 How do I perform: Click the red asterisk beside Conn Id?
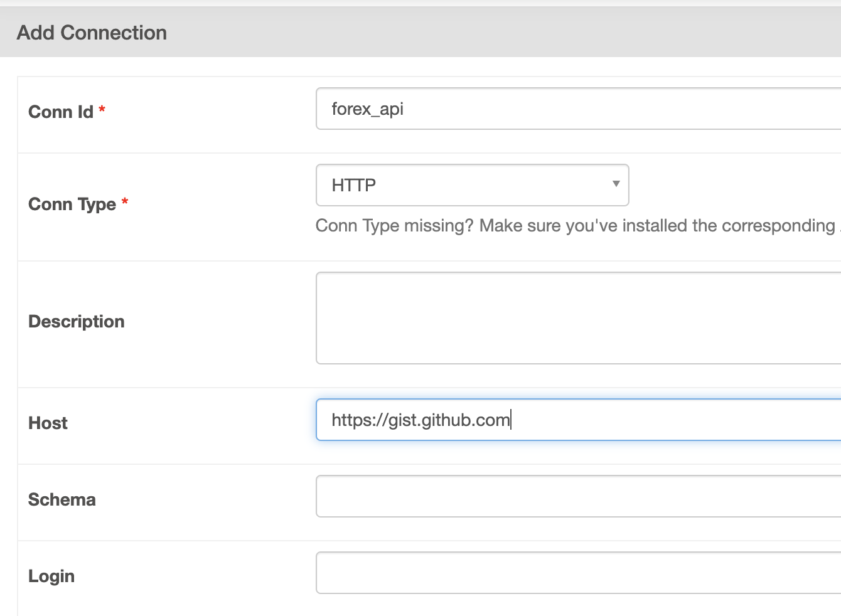click(102, 110)
